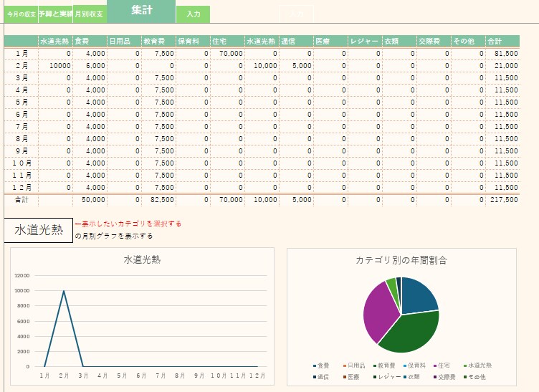The width and height of the screenshot is (539, 392).
Task: Click the red 表示したいカテゴリを選択する instruction text
Action: (x=128, y=224)
